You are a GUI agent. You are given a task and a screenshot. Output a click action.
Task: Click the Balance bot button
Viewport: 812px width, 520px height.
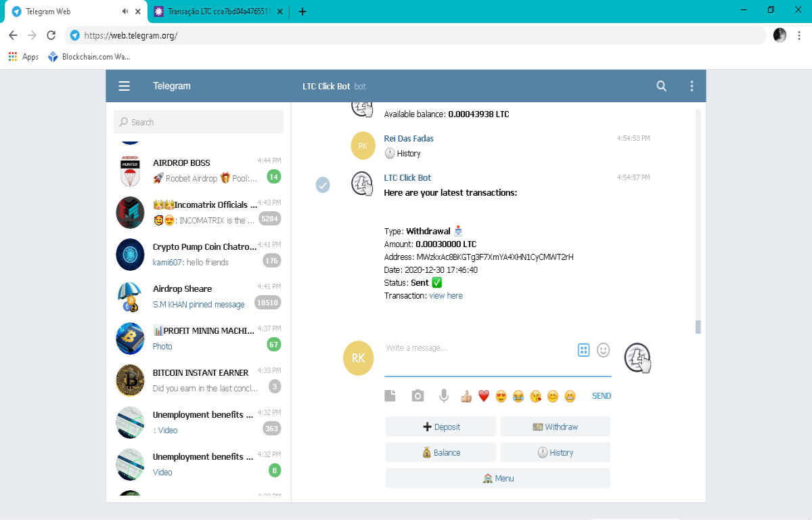[x=441, y=452]
